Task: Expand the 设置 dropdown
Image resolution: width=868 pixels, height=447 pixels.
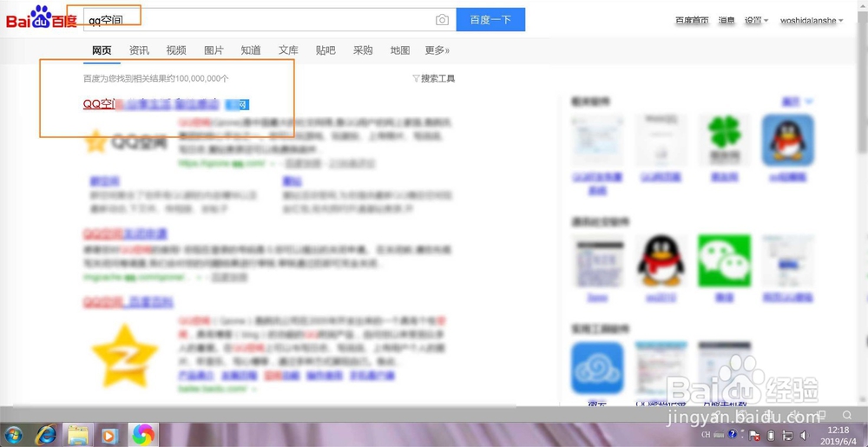Action: coord(756,21)
